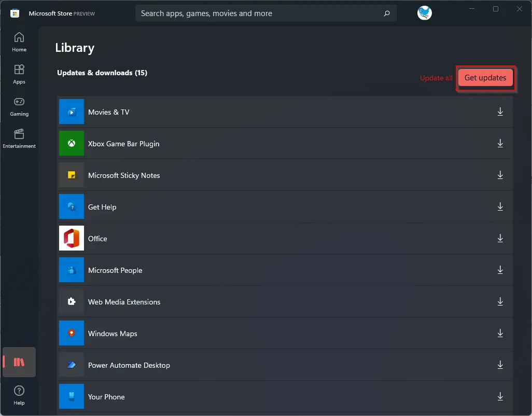
Task: Select the Movies & TV name text
Action: [108, 112]
